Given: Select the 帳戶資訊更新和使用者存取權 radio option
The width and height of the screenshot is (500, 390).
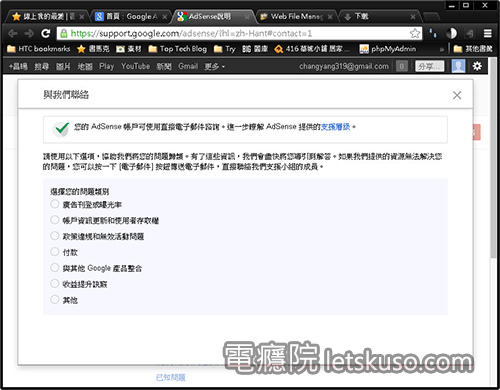Looking at the screenshot, I should (55, 220).
